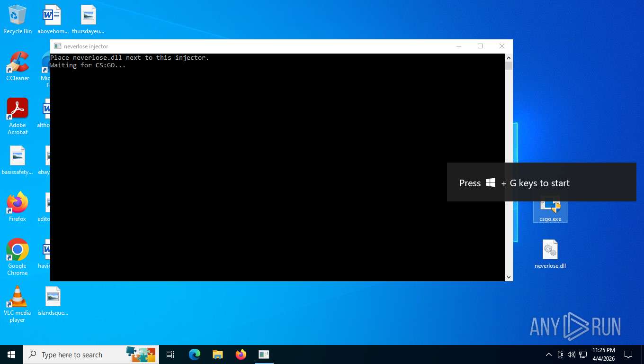
Task: Open the Windows Start menu
Action: (11, 355)
